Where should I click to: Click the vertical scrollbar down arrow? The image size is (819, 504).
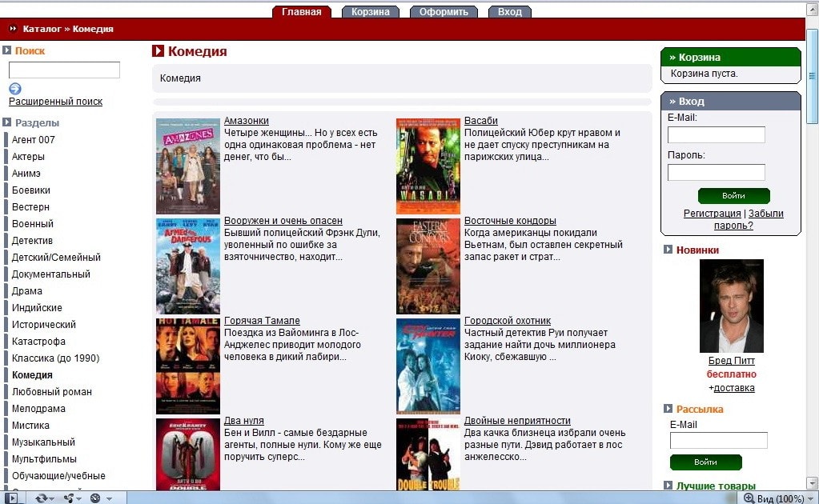[x=812, y=482]
